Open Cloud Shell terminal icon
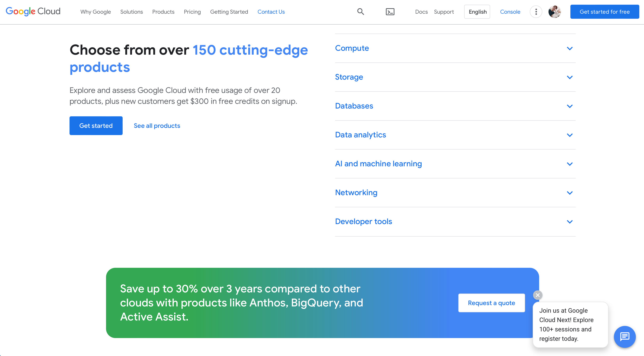The height and width of the screenshot is (356, 644). (390, 12)
